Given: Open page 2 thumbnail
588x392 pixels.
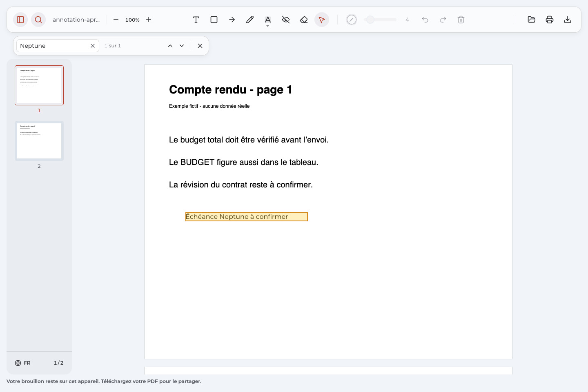Looking at the screenshot, I should point(39,141).
